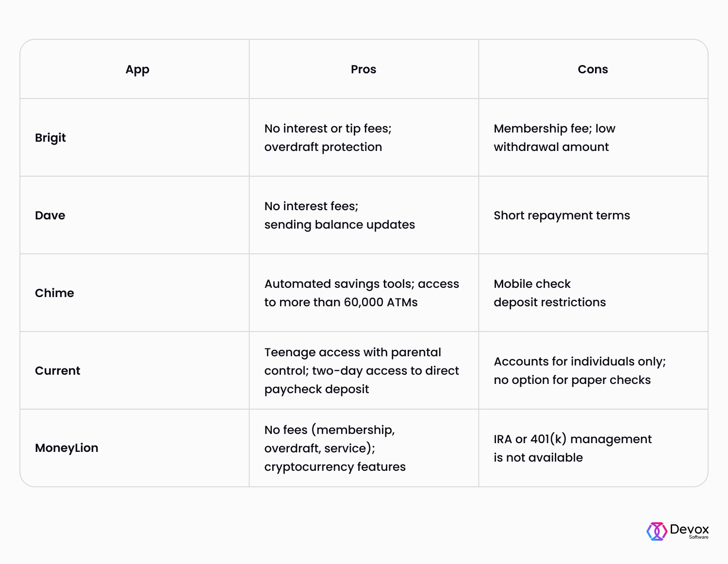Screen dimensions: 728x564
Task: Click the Chime app name
Action: [x=54, y=293]
